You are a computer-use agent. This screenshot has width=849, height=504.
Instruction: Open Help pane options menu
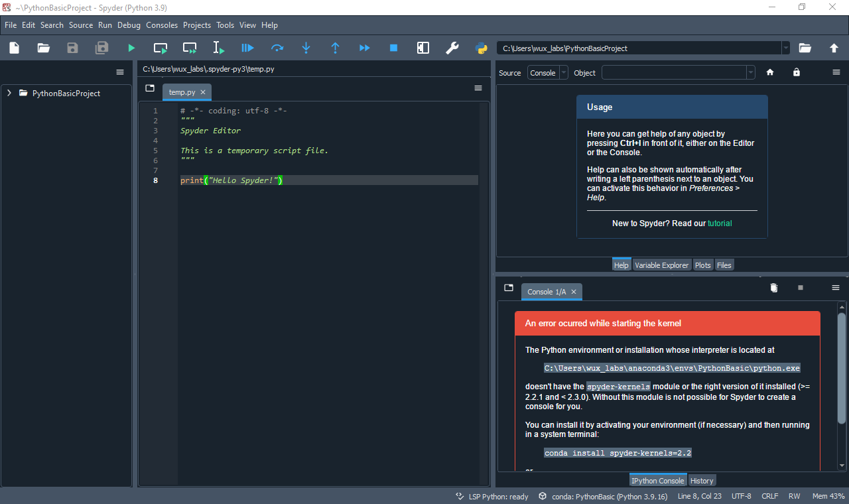(836, 72)
